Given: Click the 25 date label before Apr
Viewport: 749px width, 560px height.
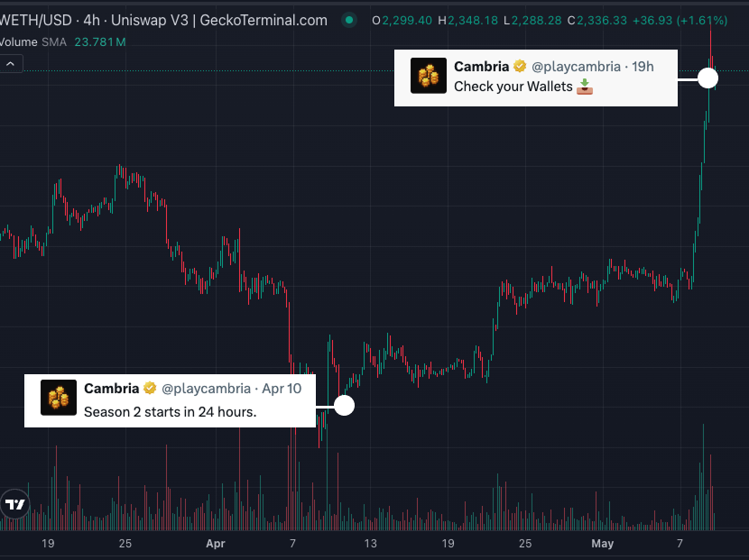Looking at the screenshot, I should (125, 543).
